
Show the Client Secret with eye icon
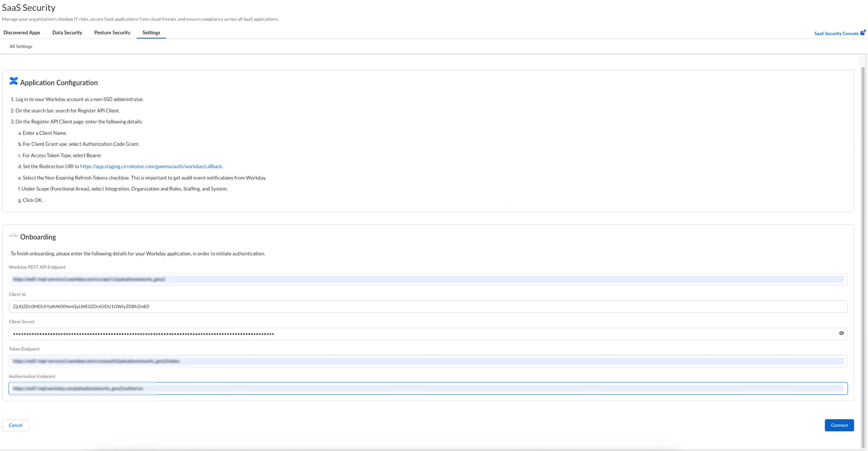click(x=841, y=333)
